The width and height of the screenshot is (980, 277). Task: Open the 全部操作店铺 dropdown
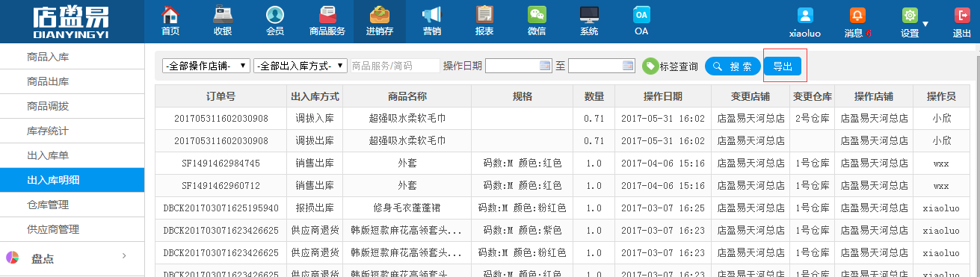(x=206, y=66)
